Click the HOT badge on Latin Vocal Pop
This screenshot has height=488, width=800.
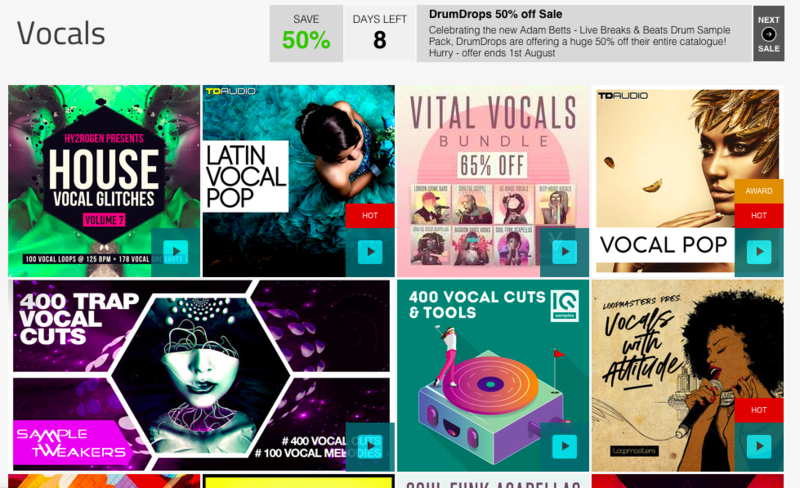(370, 215)
